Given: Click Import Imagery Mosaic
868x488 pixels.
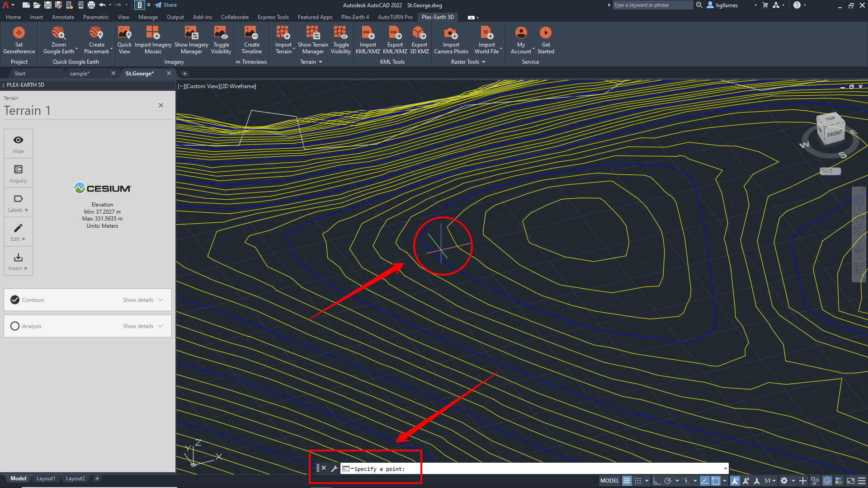Looking at the screenshot, I should pos(153,40).
